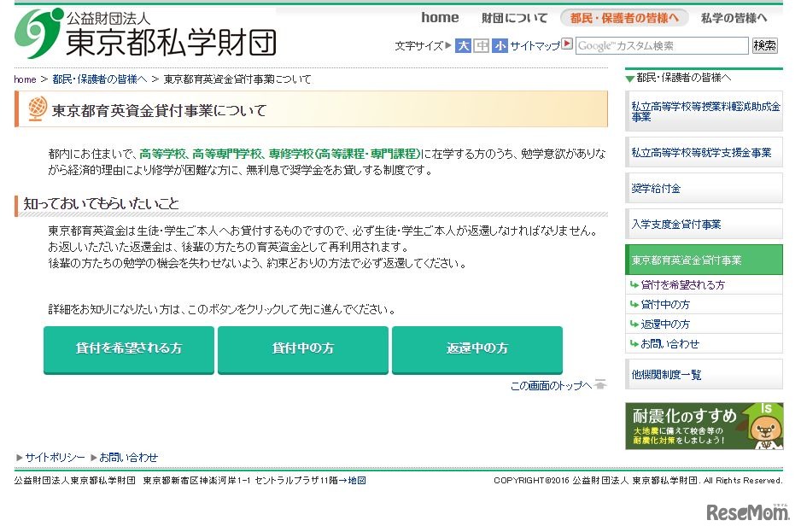The height and width of the screenshot is (532, 801).
Task: Click the ▶ marker before 文字サイズ
Action: point(446,45)
